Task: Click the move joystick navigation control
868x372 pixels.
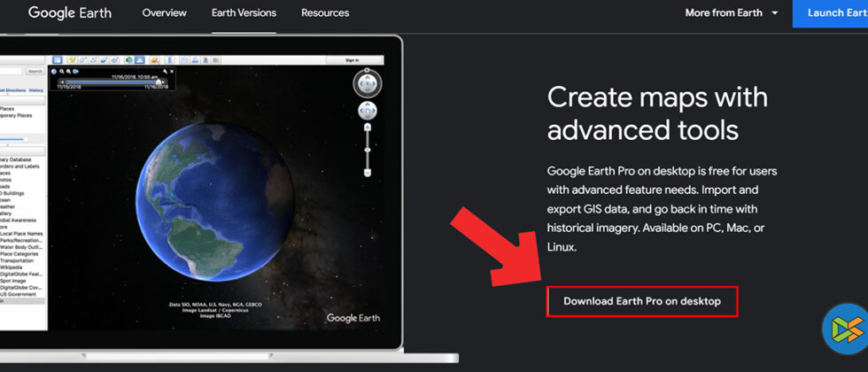Action: (367, 112)
